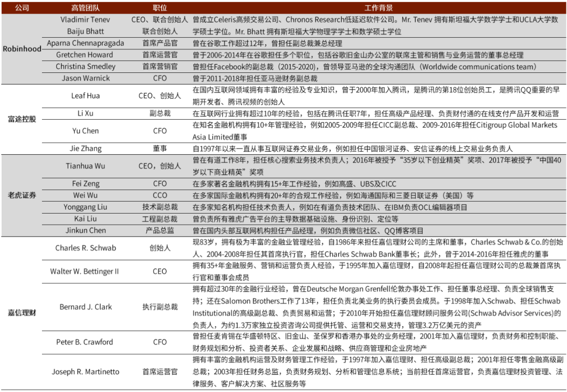Viewport: 567px width, 392px height.
Task: Select the Robinhood company cell
Action: coord(22,49)
